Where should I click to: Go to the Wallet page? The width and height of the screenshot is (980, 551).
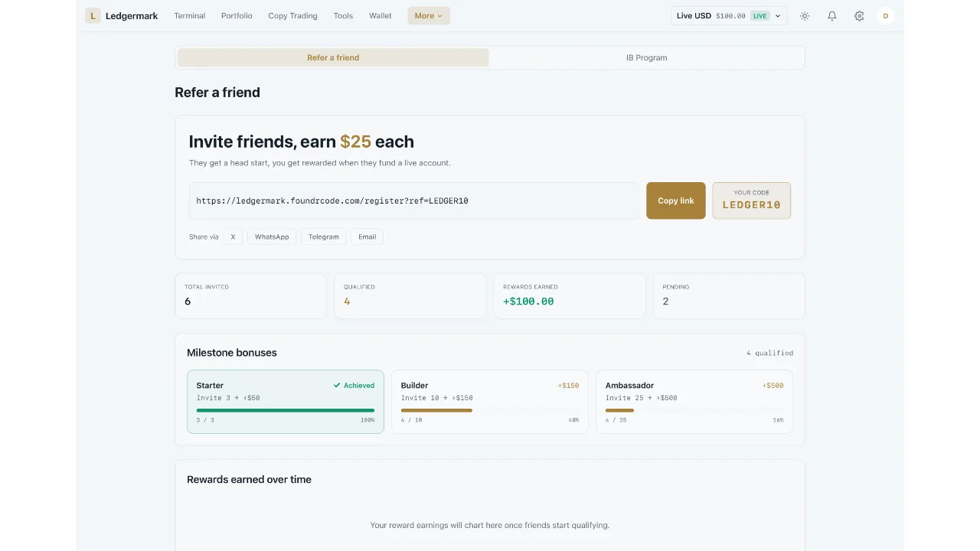381,15
